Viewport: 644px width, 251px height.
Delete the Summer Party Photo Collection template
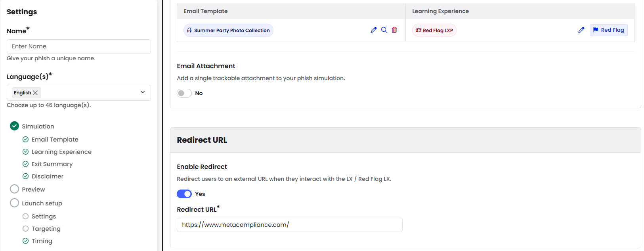394,30
